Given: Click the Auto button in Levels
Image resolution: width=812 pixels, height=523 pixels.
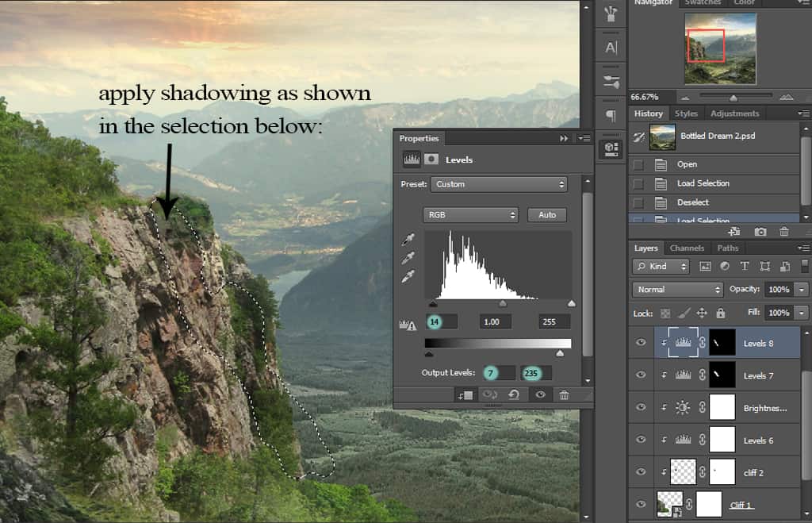Looking at the screenshot, I should [x=547, y=215].
